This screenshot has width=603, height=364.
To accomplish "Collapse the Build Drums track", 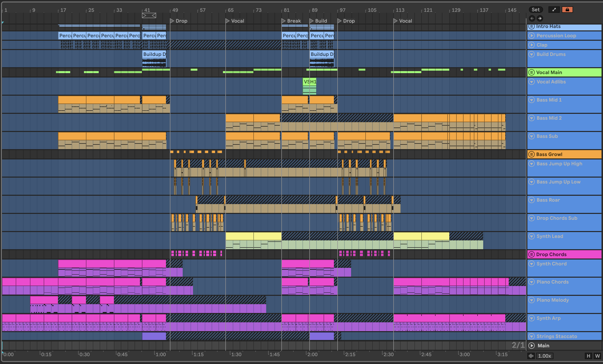I will (532, 54).
